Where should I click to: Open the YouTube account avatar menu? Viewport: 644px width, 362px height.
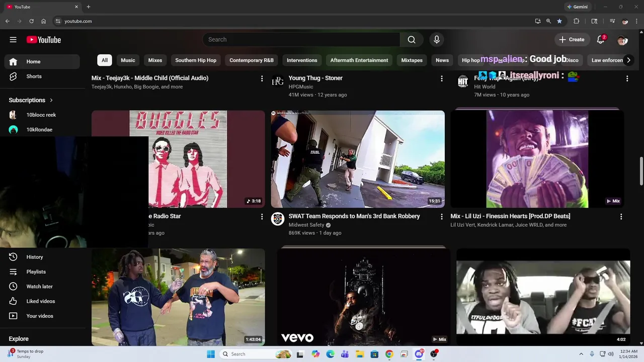point(622,40)
